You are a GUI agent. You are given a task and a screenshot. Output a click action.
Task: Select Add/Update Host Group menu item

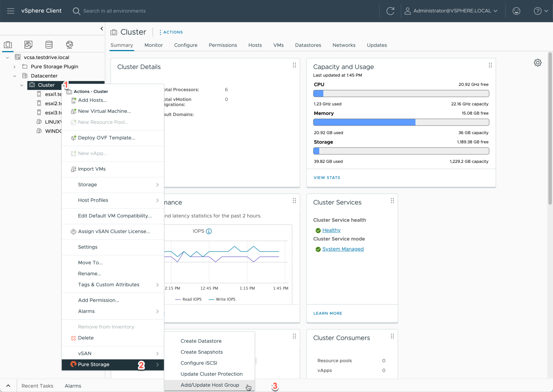point(210,385)
